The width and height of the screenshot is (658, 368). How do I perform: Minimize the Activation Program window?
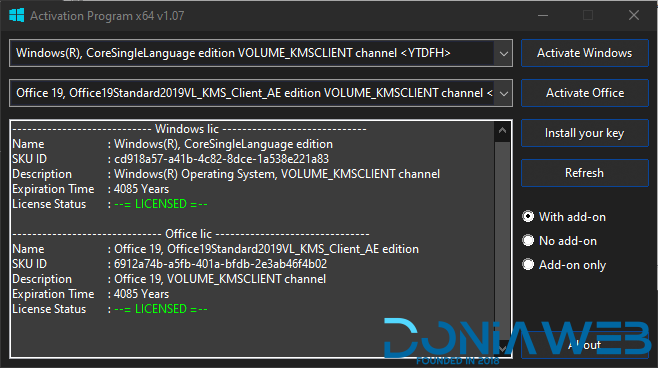(x=543, y=16)
